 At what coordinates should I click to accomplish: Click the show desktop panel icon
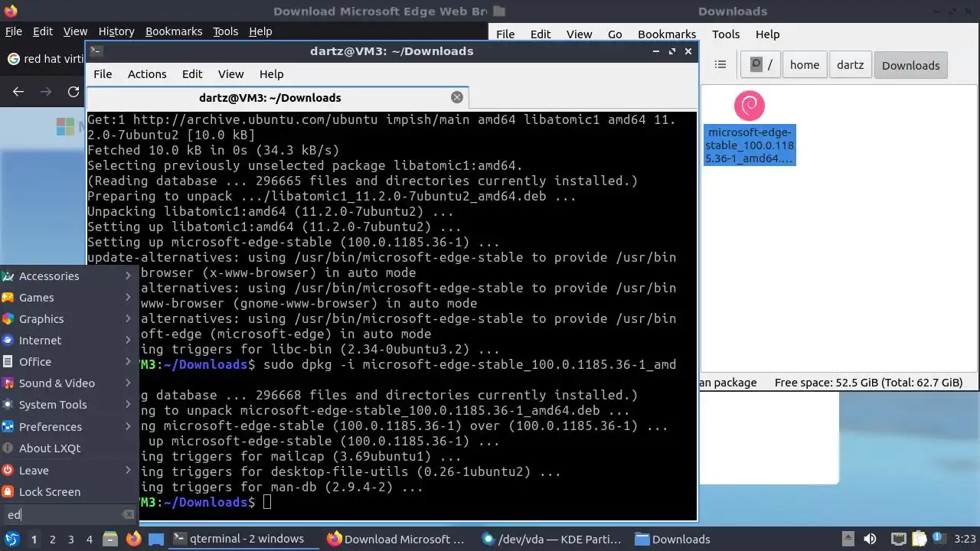click(x=156, y=539)
